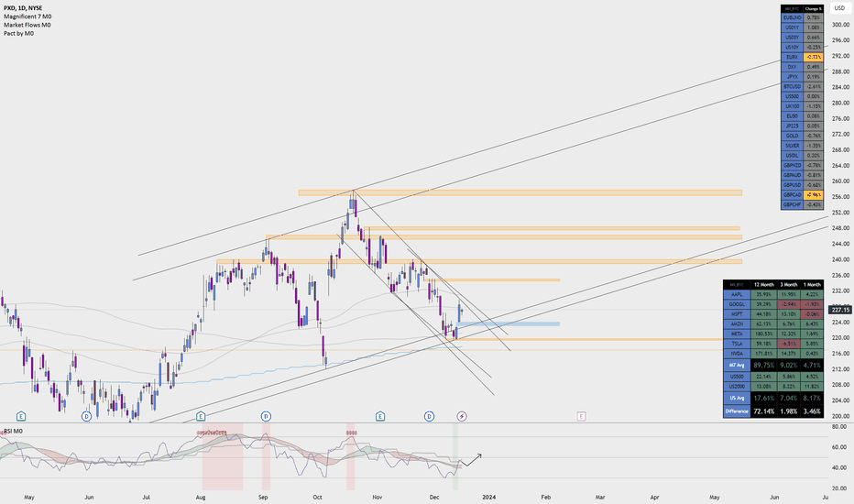Click the Feb label on time axis
The image size is (854, 504).
point(546,497)
